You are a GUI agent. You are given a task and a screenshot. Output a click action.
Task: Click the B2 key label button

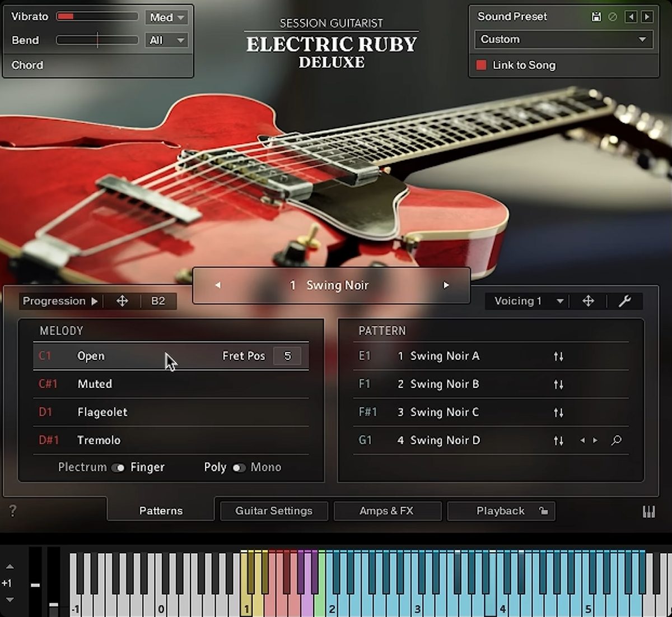click(158, 301)
